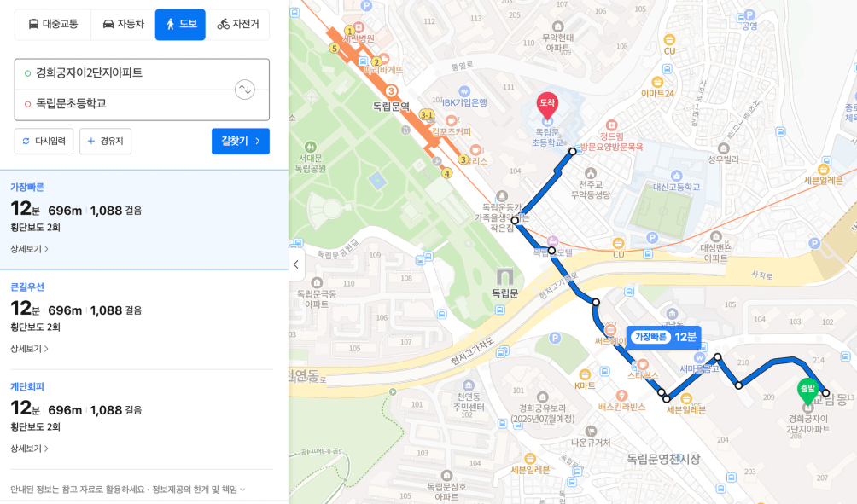Open the 스타벅스 cafe marker
The width and height of the screenshot is (857, 504).
pos(643,364)
